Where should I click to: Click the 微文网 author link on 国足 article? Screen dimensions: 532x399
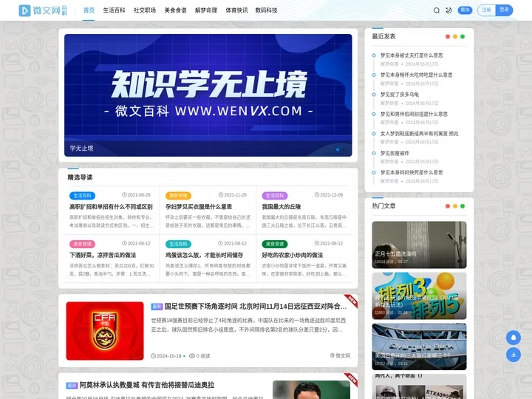(x=340, y=355)
